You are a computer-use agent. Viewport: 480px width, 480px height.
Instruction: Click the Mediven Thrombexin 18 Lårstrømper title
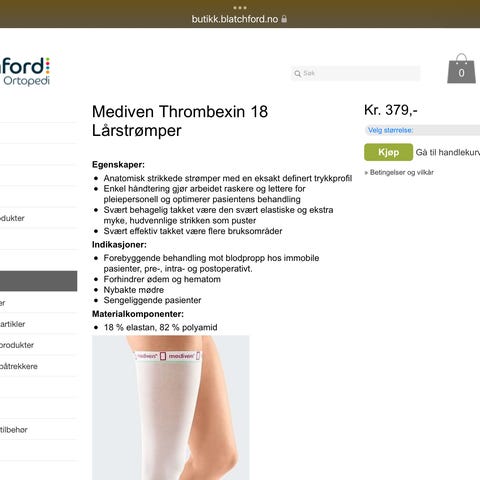pyautogui.click(x=180, y=121)
